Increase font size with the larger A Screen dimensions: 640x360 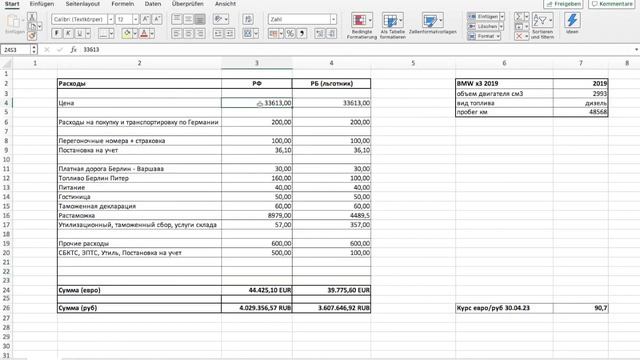[x=146, y=19]
